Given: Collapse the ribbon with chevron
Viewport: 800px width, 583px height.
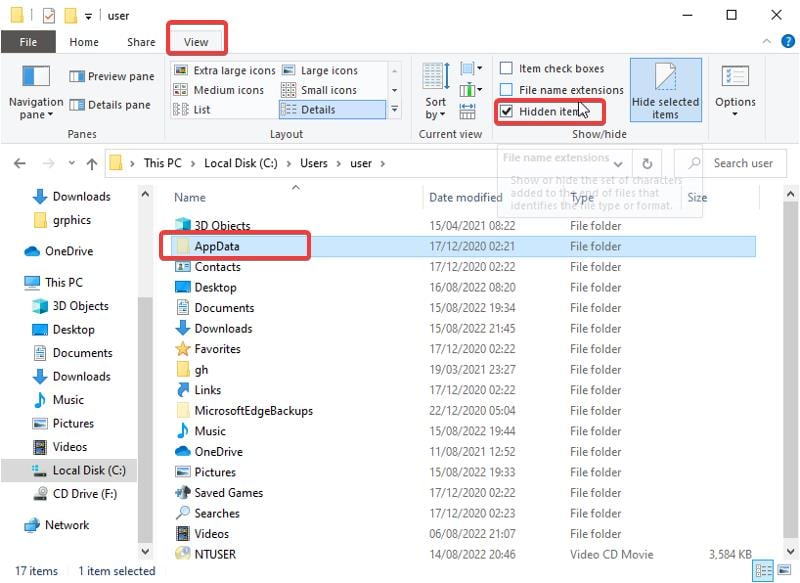Looking at the screenshot, I should point(766,41).
